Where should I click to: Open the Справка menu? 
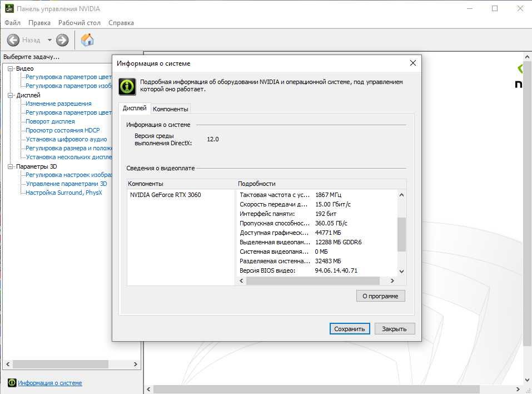pos(121,23)
